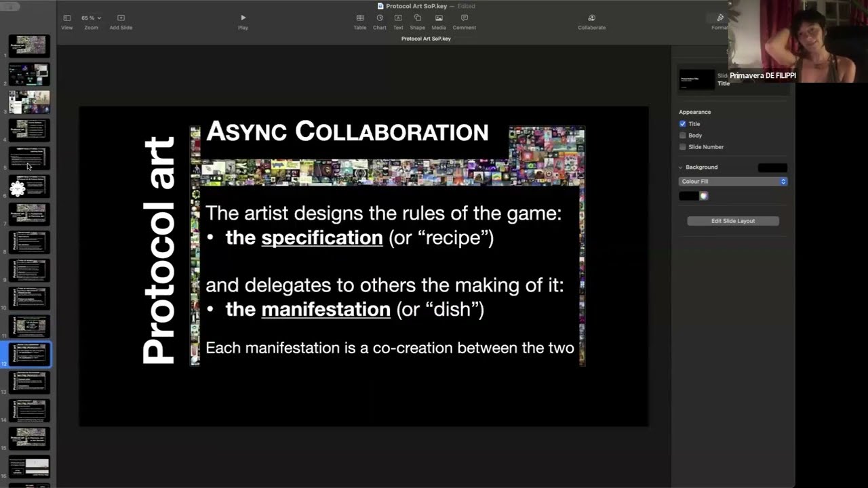
Task: Open the colour wheel picker under Colour Fill
Action: pos(704,196)
